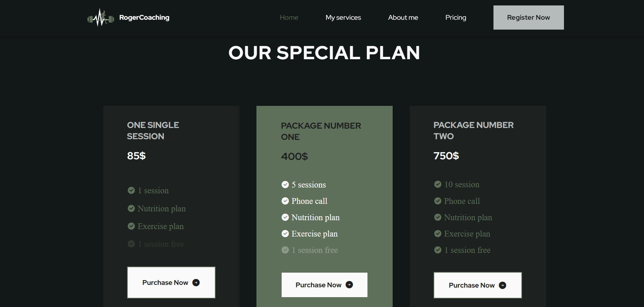Click check icon beside middle plan's 'Phone call'
This screenshot has width=644, height=307.
(x=285, y=201)
